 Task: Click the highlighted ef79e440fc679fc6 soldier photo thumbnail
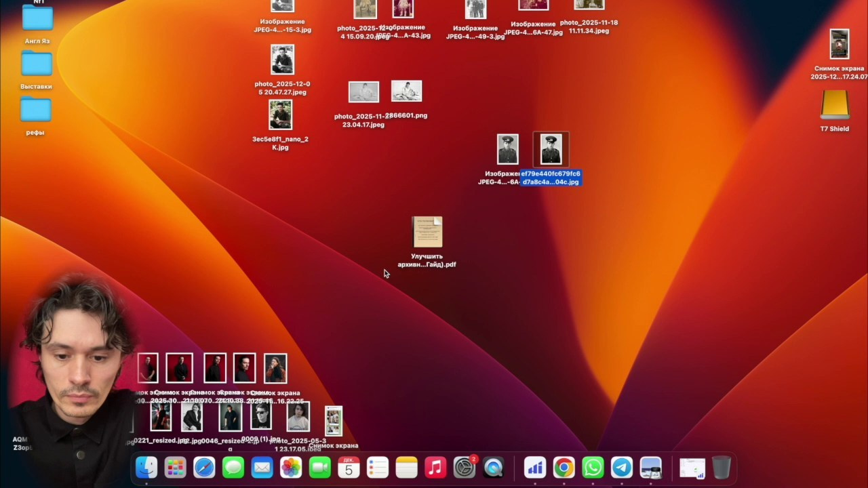point(551,149)
